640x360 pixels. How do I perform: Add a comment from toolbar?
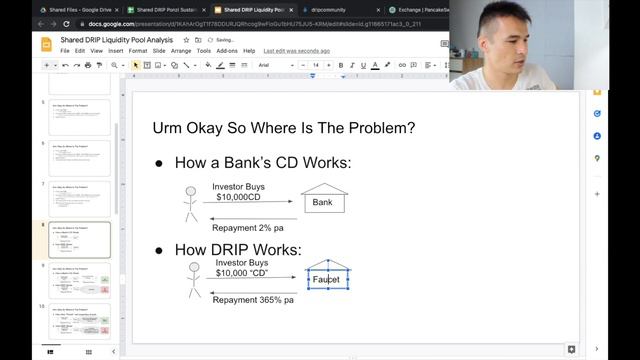(413, 65)
